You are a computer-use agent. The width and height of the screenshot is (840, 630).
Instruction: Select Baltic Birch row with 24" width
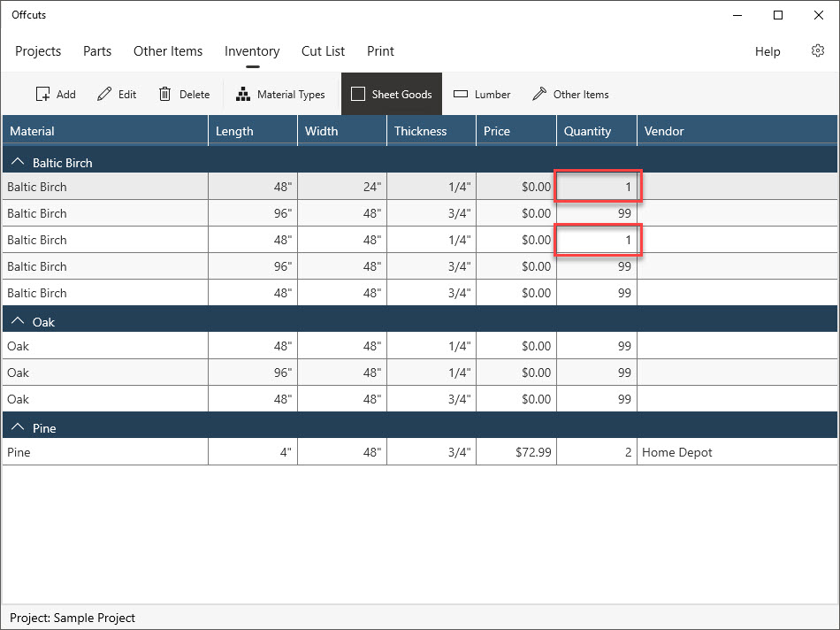419,187
